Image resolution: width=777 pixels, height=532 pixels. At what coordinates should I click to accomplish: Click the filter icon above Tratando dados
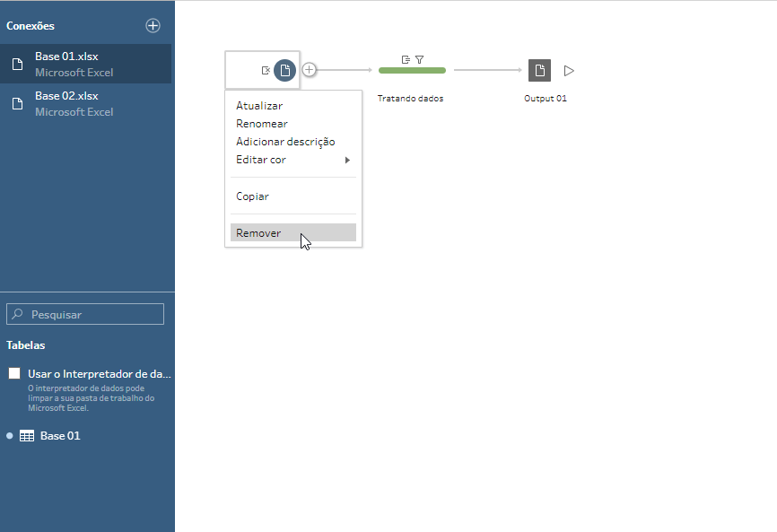pyautogui.click(x=419, y=59)
